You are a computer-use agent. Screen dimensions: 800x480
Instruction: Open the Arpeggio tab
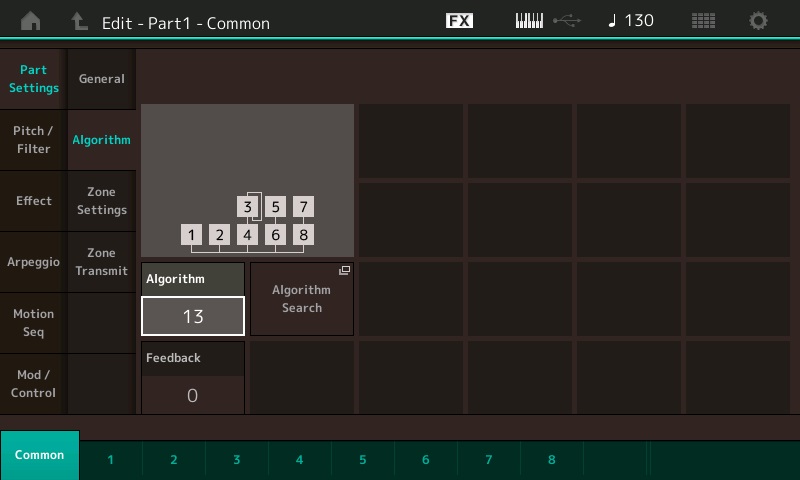point(33,262)
